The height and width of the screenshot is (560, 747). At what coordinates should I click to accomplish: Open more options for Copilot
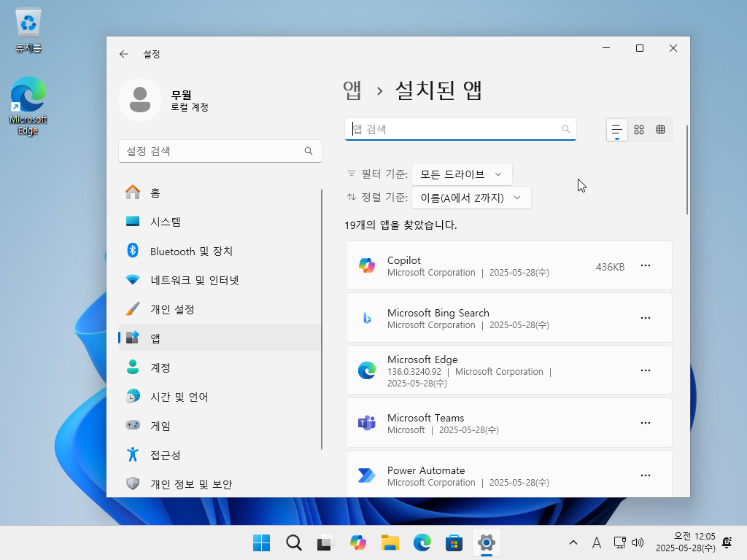(646, 265)
